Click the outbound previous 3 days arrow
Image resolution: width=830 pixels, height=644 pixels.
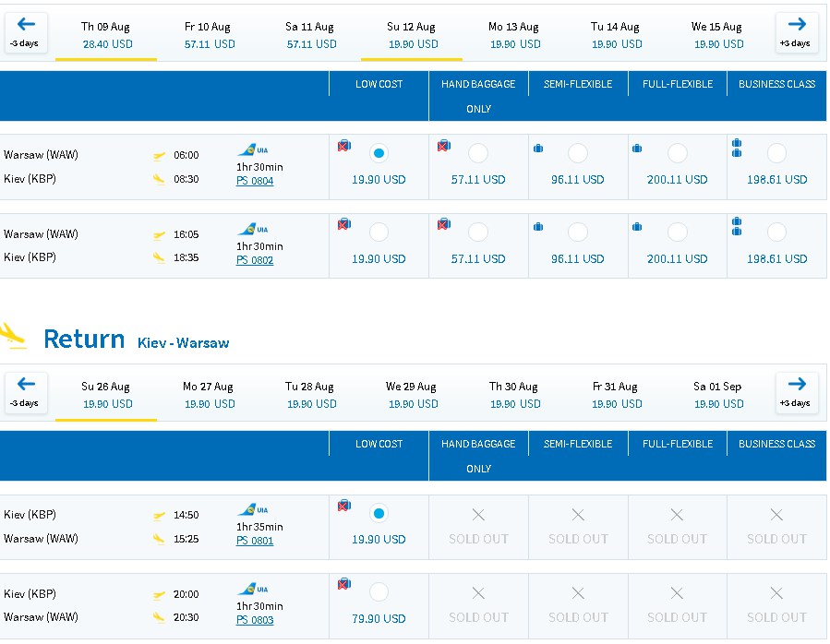pos(26,33)
